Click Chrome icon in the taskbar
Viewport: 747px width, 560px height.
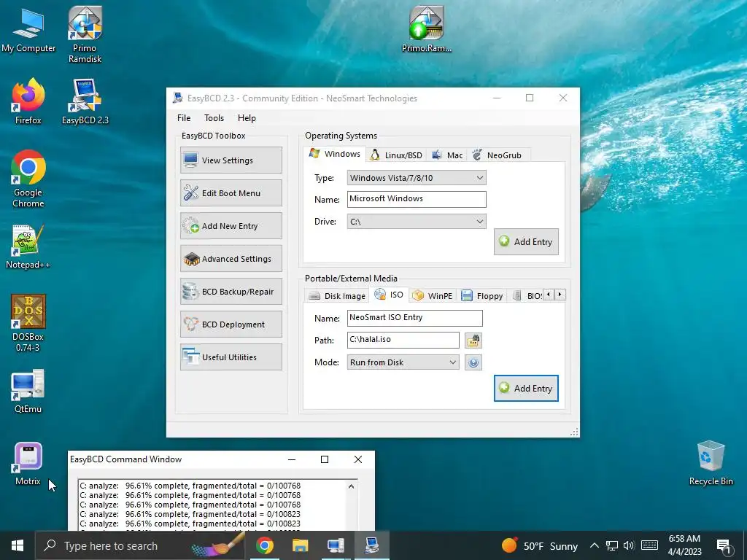(x=264, y=545)
